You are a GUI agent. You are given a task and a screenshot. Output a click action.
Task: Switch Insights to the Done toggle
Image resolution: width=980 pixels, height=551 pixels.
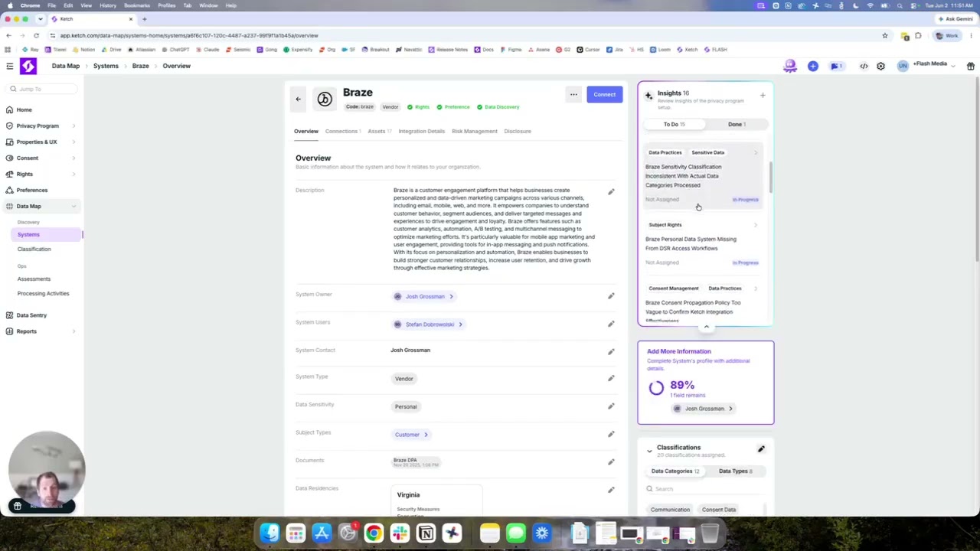[736, 124]
